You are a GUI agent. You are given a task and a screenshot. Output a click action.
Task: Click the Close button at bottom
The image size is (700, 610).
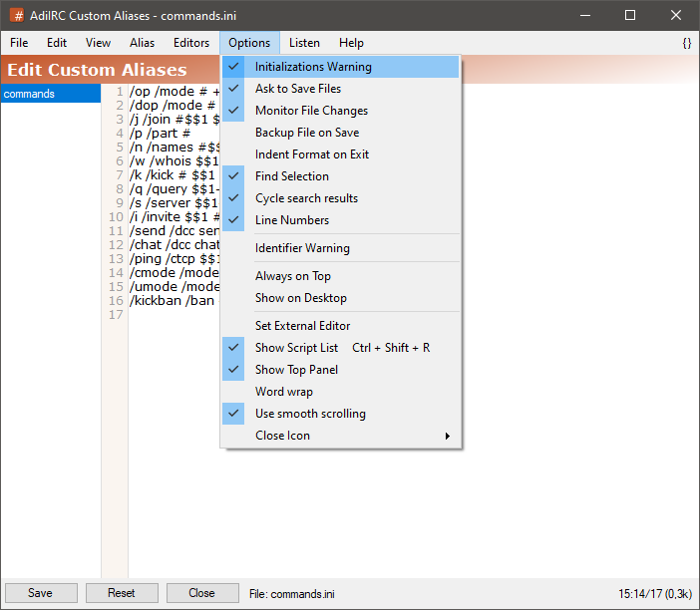202,593
